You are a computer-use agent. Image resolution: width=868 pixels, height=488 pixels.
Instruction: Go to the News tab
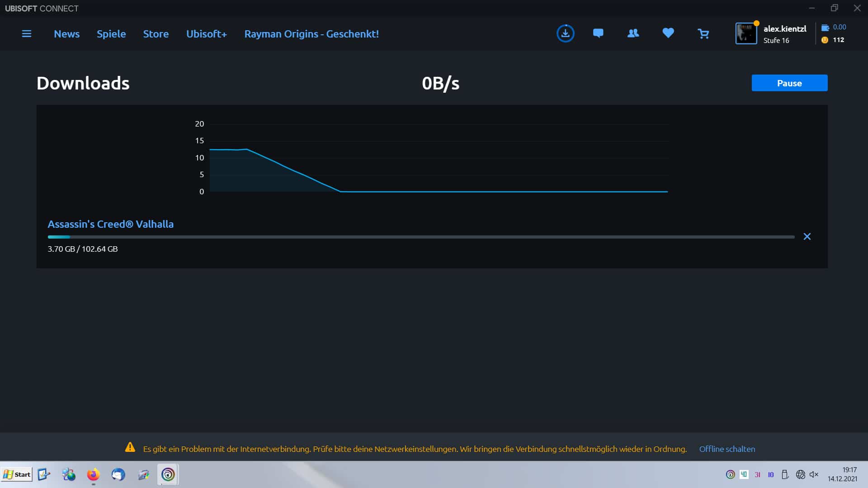click(x=66, y=34)
